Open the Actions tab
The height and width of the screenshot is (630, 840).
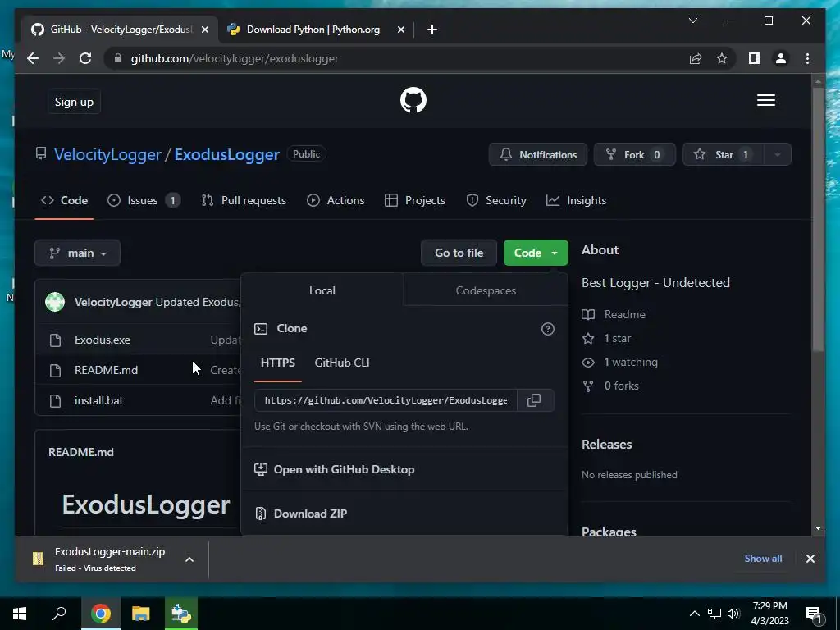pyautogui.click(x=336, y=200)
